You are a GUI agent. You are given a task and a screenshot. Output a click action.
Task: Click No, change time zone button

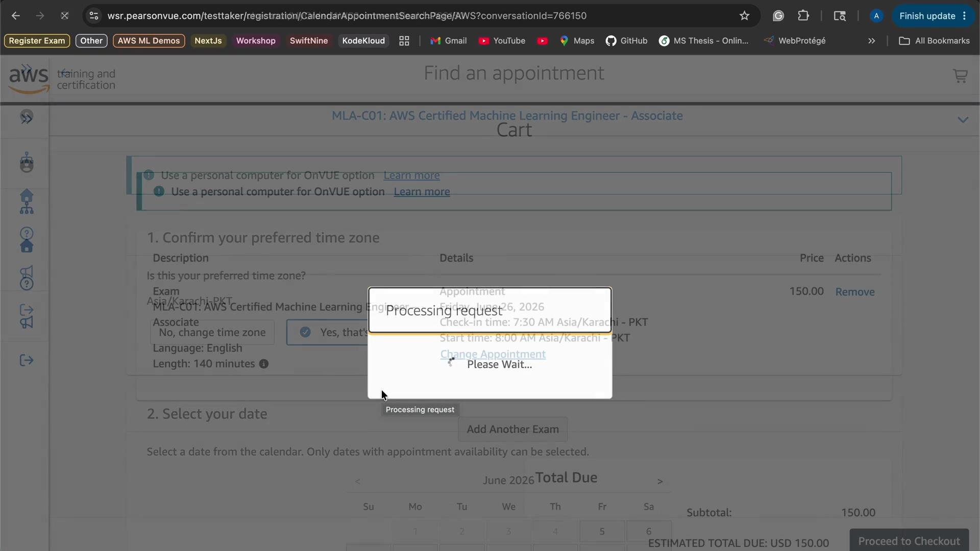(212, 333)
